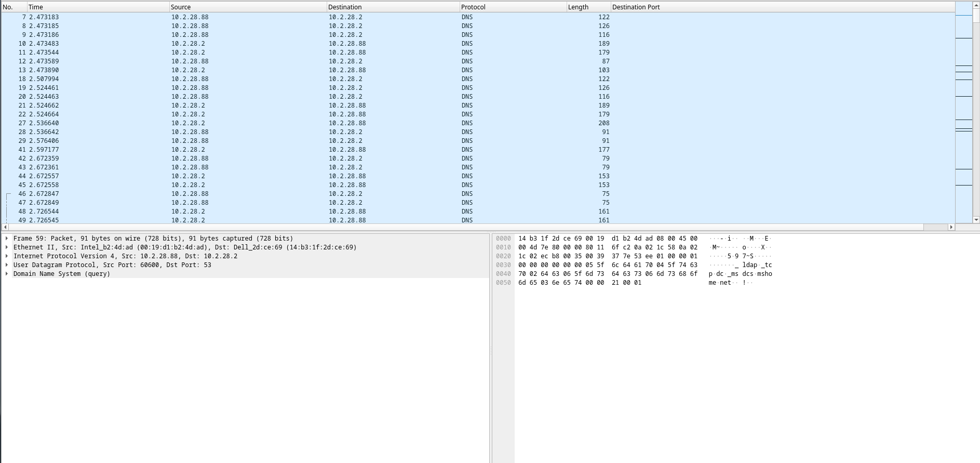The width and height of the screenshot is (980, 463).
Task: Click the No. column header
Action: click(x=14, y=7)
